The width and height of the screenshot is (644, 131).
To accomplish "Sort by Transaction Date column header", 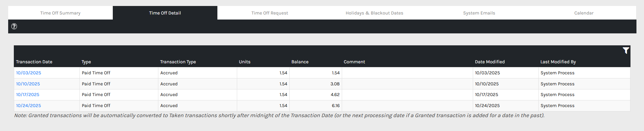I will pos(34,62).
